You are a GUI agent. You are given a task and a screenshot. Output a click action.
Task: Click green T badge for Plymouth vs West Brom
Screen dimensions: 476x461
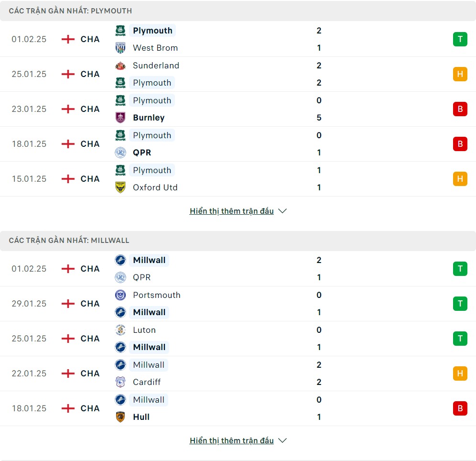point(460,39)
